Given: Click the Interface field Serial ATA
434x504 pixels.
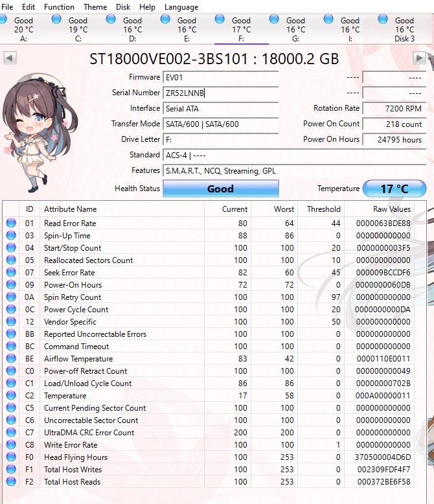Looking at the screenshot, I should click(220, 109).
